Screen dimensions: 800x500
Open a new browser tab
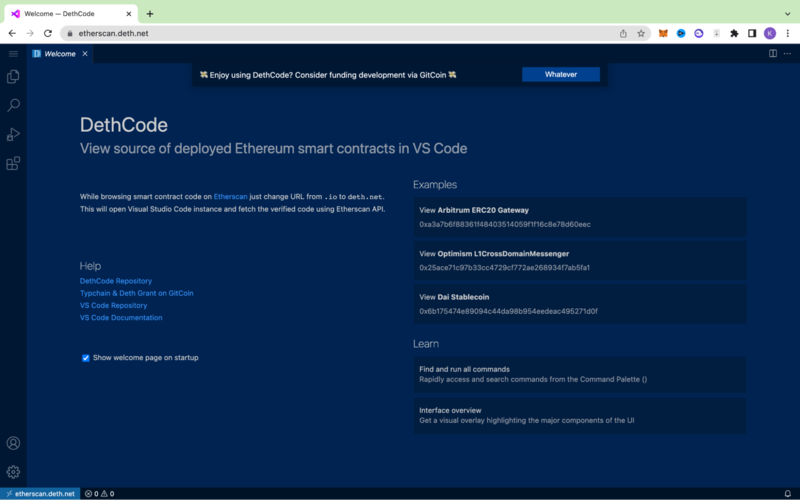point(150,14)
